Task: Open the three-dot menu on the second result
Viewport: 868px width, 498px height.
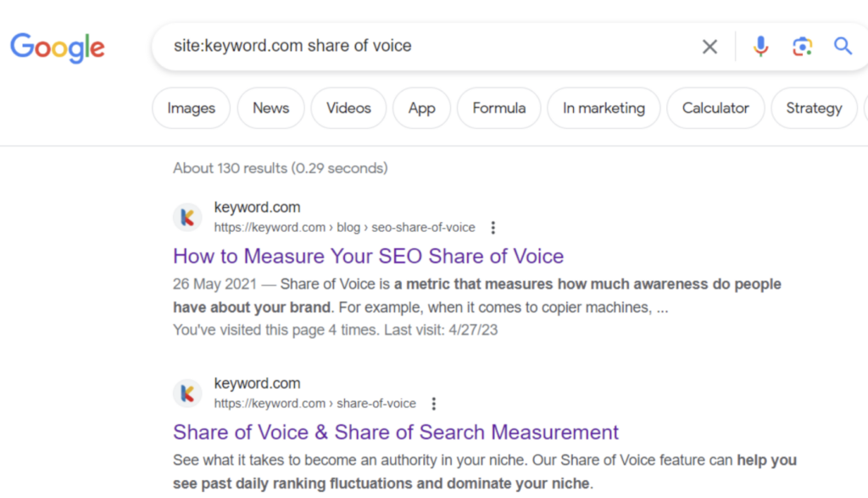Action: (434, 404)
